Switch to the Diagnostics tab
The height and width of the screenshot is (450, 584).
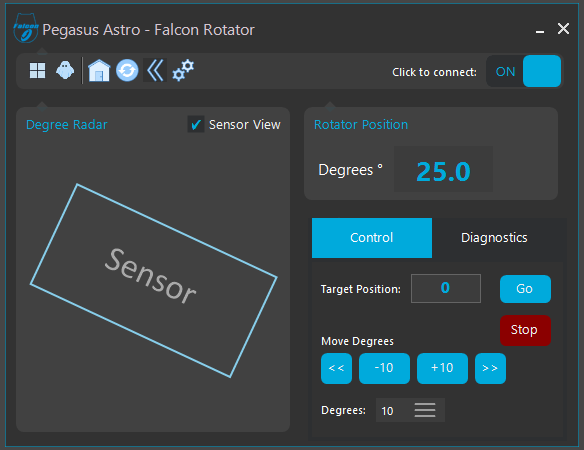494,238
